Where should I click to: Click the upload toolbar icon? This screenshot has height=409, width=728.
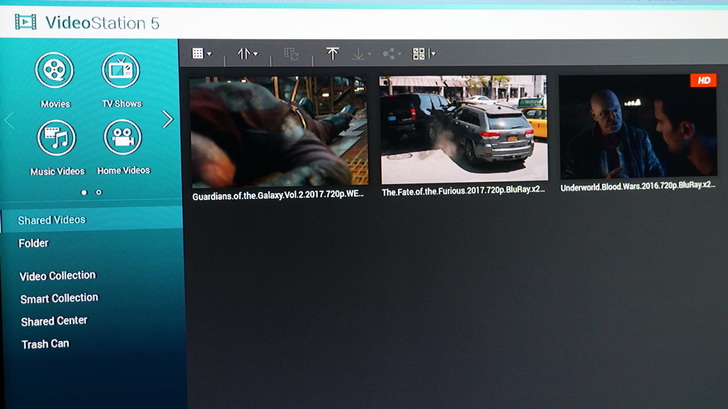pos(332,53)
